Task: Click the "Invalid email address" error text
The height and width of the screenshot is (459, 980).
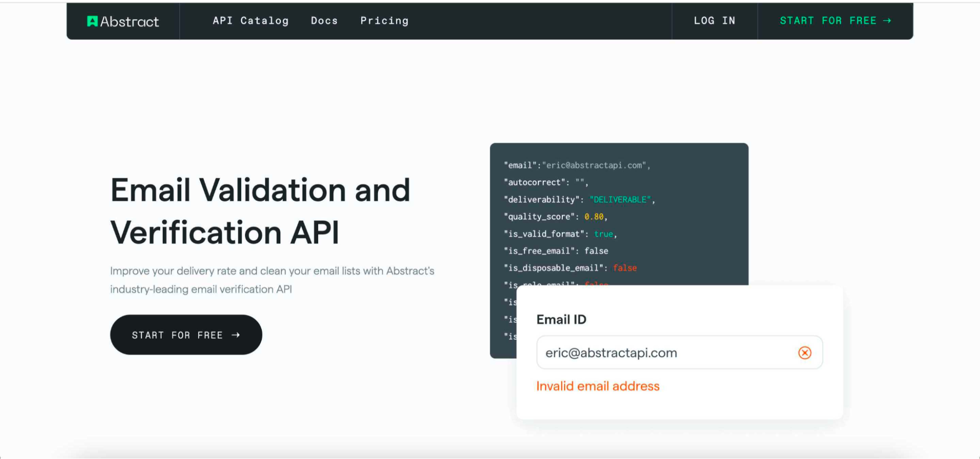Action: tap(598, 386)
